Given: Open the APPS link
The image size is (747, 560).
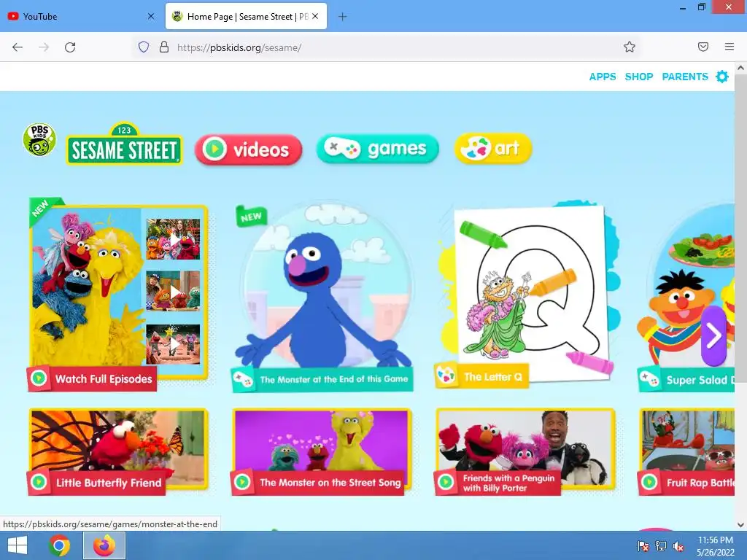Looking at the screenshot, I should [x=603, y=77].
